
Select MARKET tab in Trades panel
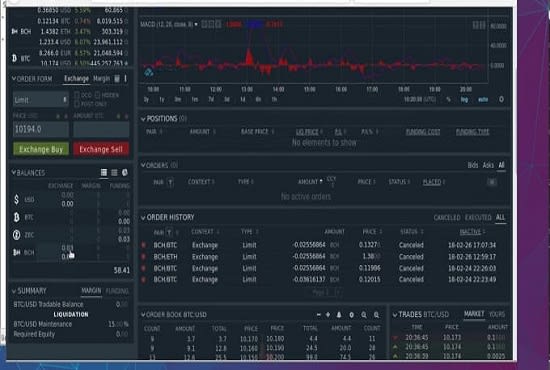[x=474, y=314]
